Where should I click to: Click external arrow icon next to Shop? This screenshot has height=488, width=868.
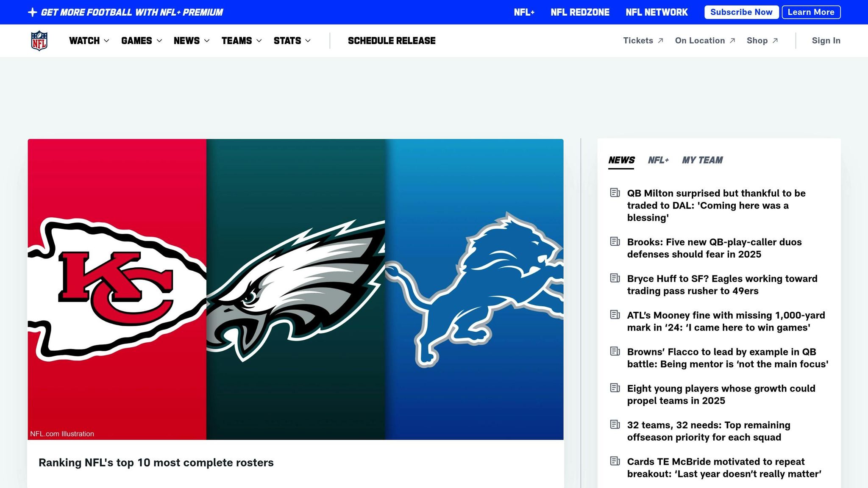775,41
